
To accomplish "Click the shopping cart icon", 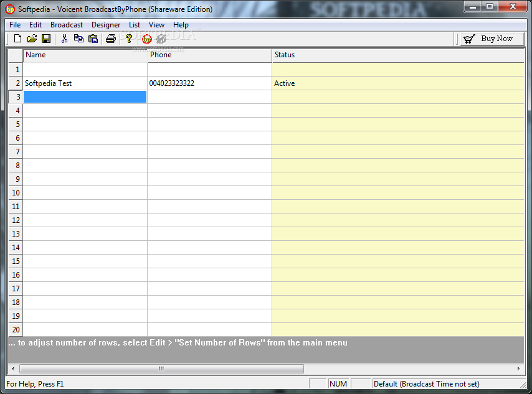I will [x=470, y=39].
